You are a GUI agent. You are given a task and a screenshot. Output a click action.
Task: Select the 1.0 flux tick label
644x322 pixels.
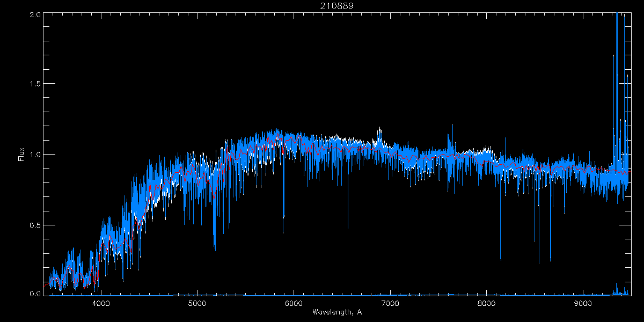(x=35, y=155)
